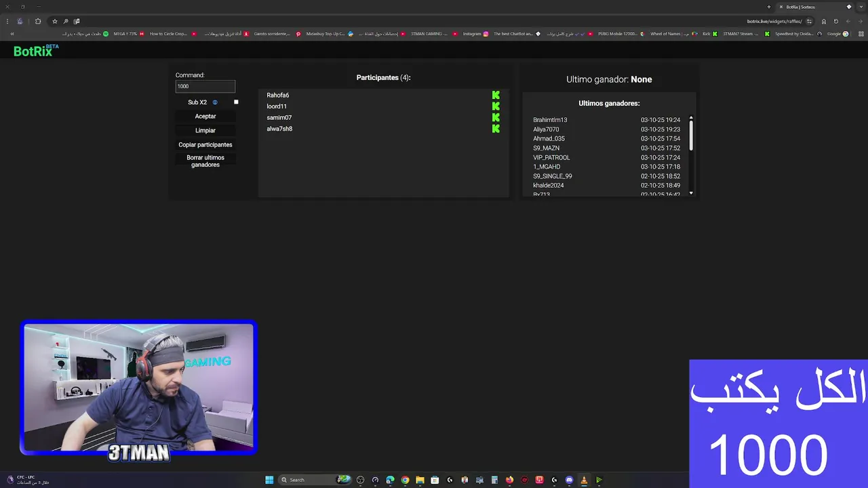Open the Instagram bookmark

tap(475, 34)
